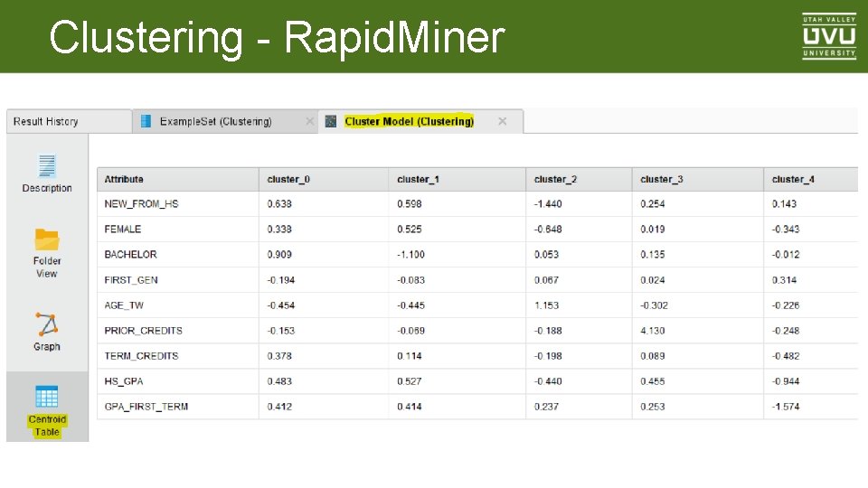
Task: Select the NEW_FROM_HS attribute row
Action: pos(477,203)
